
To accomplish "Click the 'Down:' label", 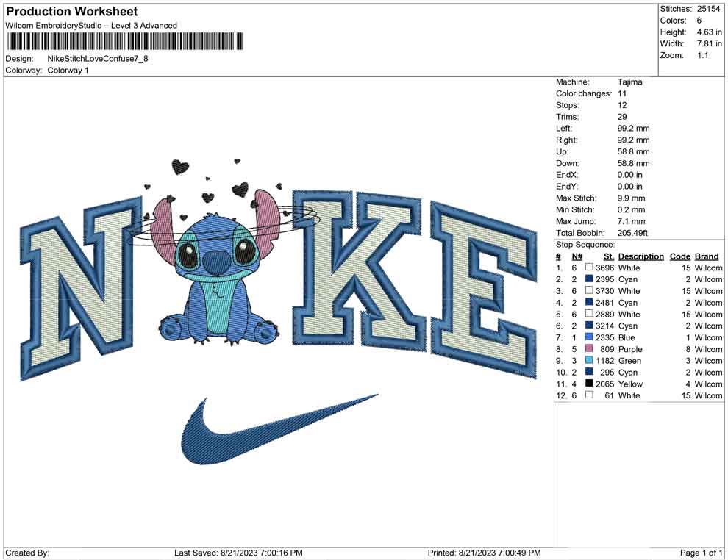I will [568, 163].
